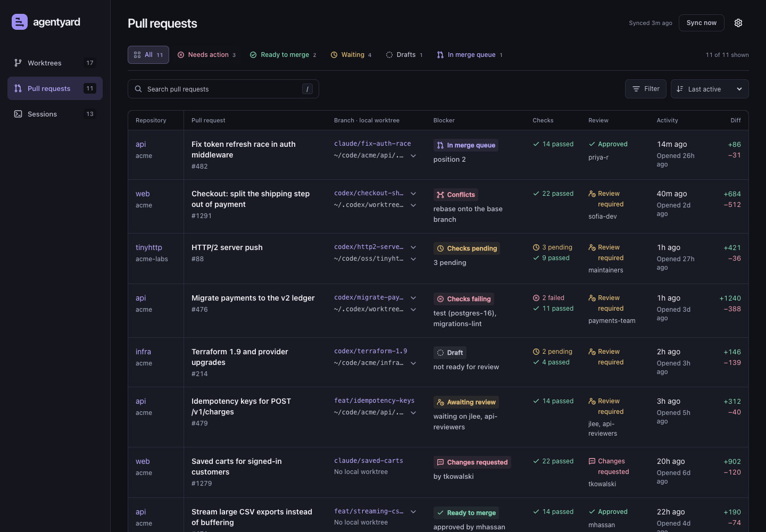Click the Worktrees branch icon in sidebar
Image resolution: width=766 pixels, height=532 pixels.
18,63
